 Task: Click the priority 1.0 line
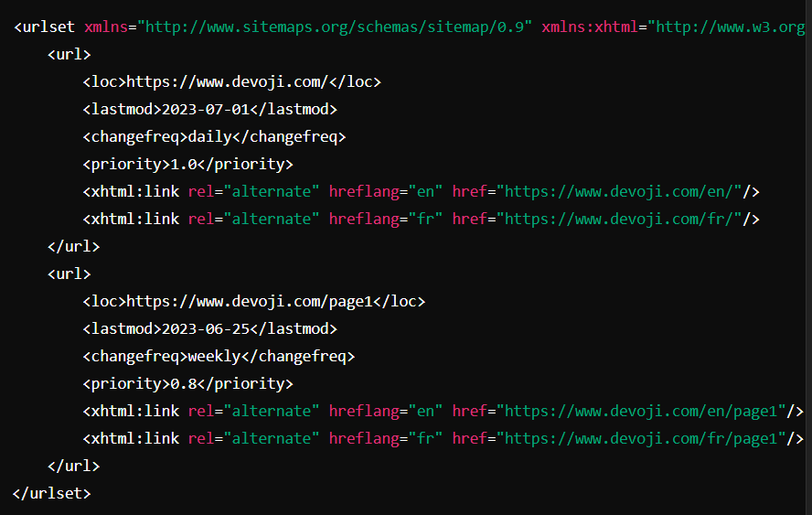pos(187,165)
